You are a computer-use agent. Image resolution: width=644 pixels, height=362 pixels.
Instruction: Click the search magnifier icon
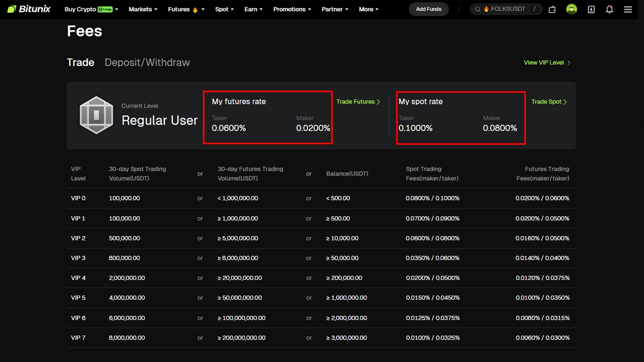pos(478,9)
